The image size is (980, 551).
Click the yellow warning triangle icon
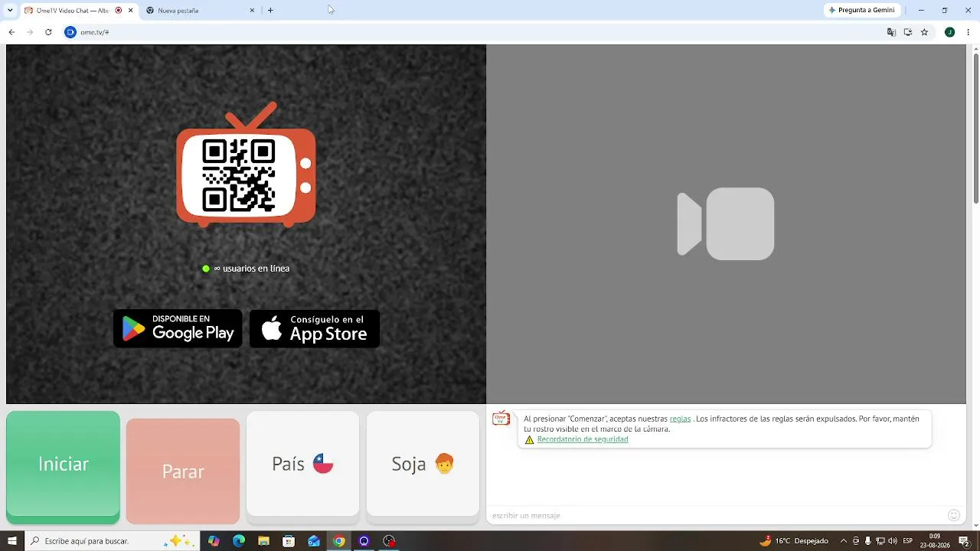[529, 440]
